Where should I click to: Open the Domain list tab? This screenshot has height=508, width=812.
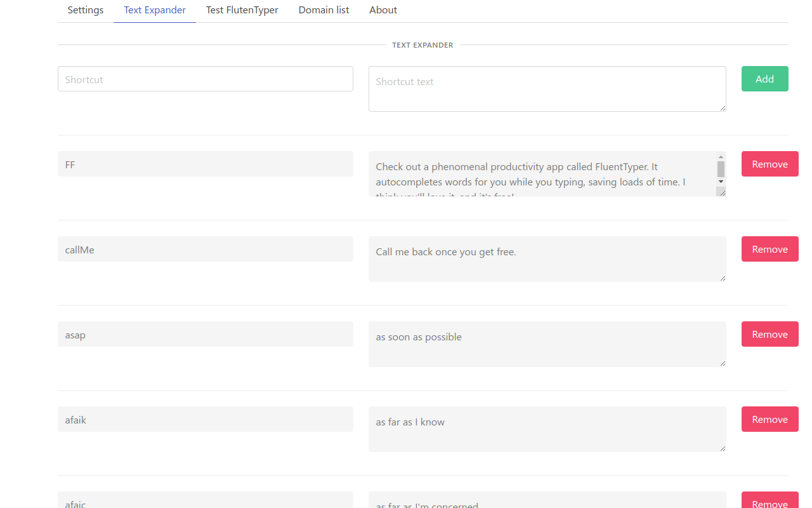click(324, 10)
